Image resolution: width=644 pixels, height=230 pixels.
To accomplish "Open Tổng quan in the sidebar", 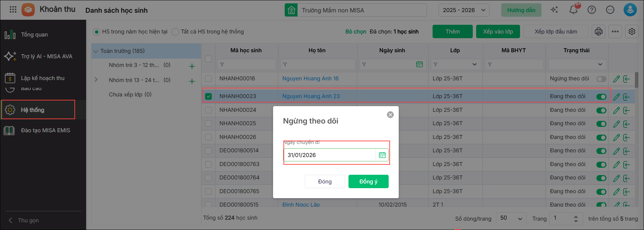I will 43,34.
